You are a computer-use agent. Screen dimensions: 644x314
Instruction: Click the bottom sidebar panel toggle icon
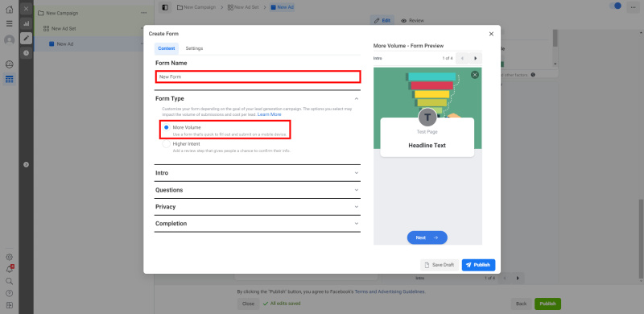9,305
